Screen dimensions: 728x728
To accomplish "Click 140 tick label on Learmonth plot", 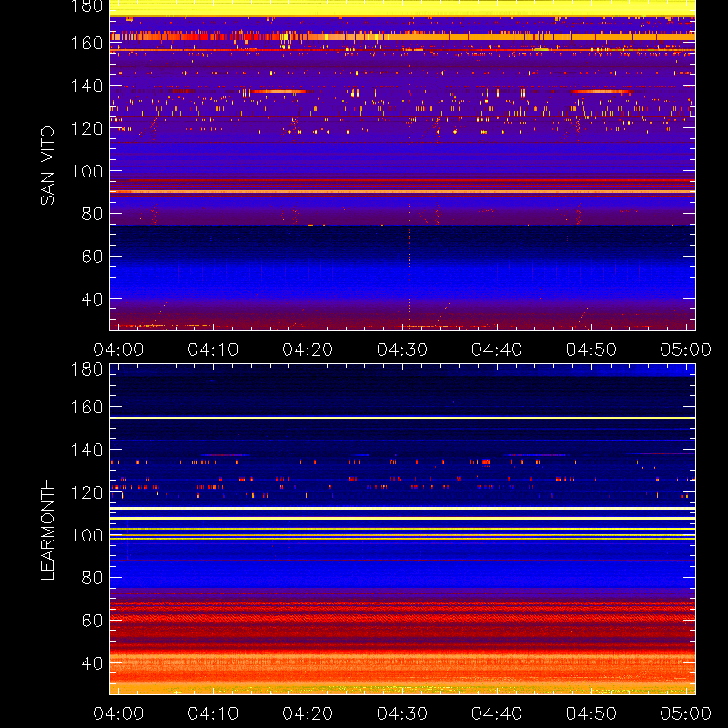I will coord(86,450).
